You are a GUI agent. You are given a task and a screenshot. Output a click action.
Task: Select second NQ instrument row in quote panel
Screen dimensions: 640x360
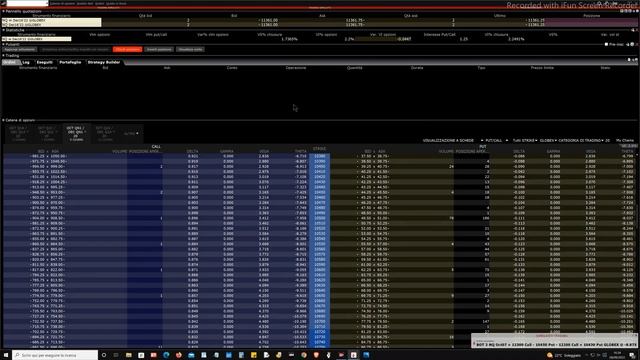coord(51,24)
